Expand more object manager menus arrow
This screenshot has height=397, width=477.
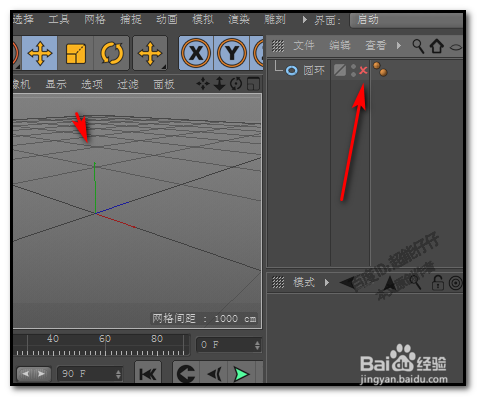tap(398, 45)
